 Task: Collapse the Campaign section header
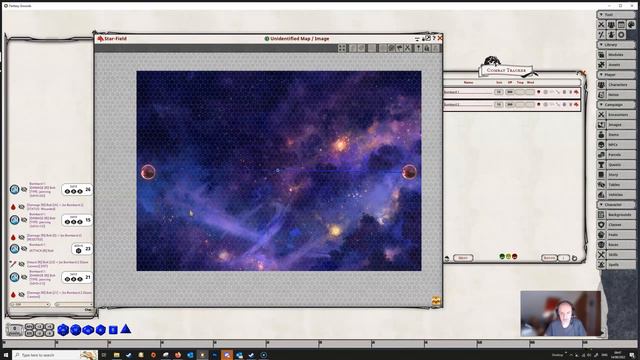coord(616,104)
